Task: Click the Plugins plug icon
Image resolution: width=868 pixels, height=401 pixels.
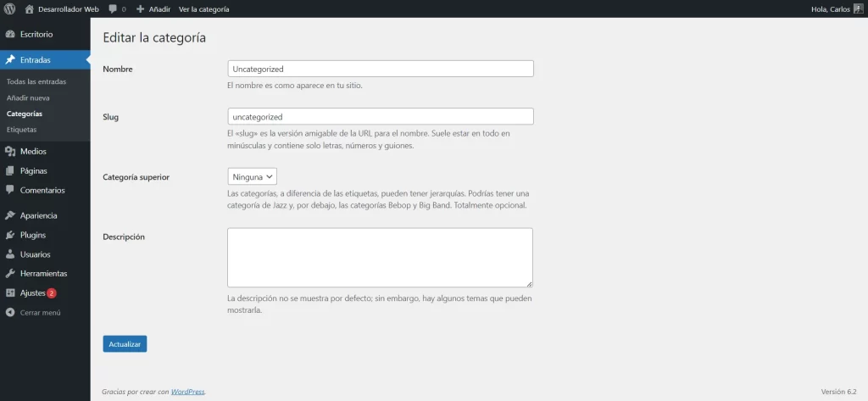Action: pyautogui.click(x=10, y=235)
